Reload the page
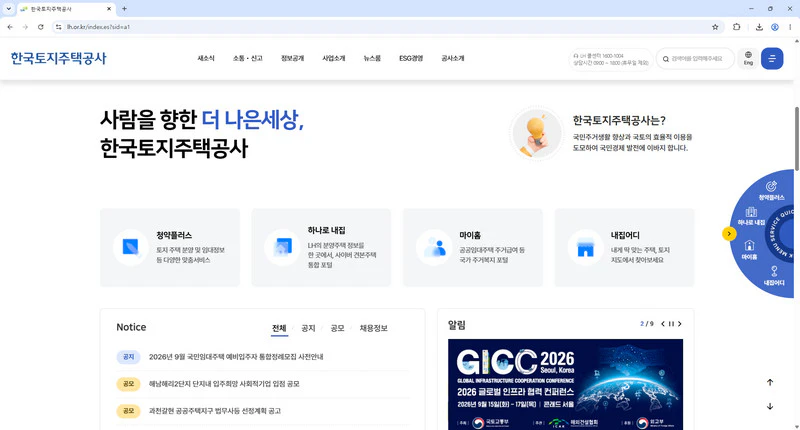The image size is (800, 430). [x=41, y=27]
